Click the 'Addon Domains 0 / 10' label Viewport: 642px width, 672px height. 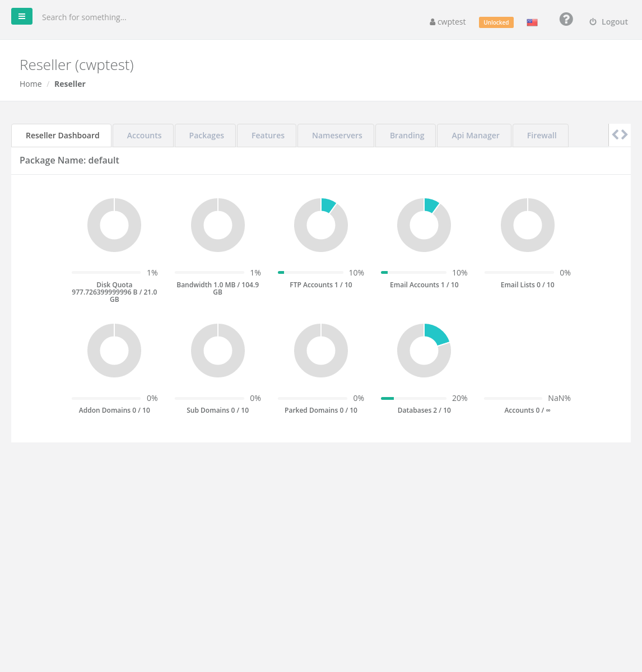(114, 410)
